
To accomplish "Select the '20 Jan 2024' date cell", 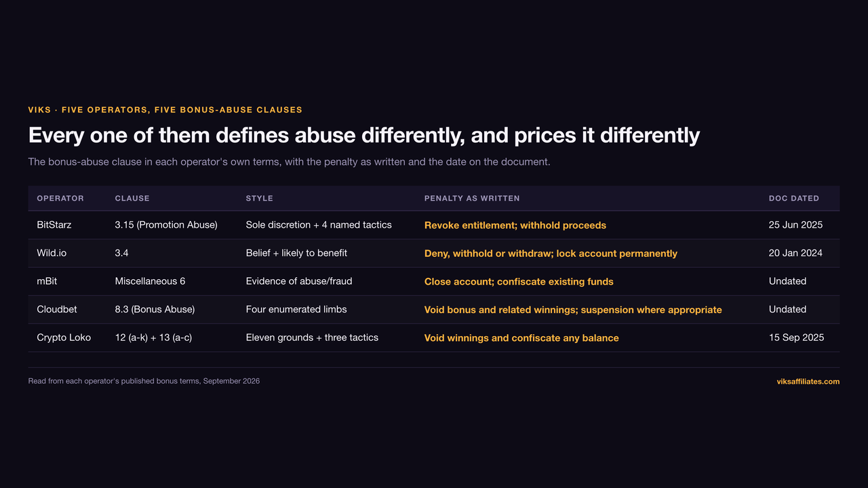I will 795,253.
